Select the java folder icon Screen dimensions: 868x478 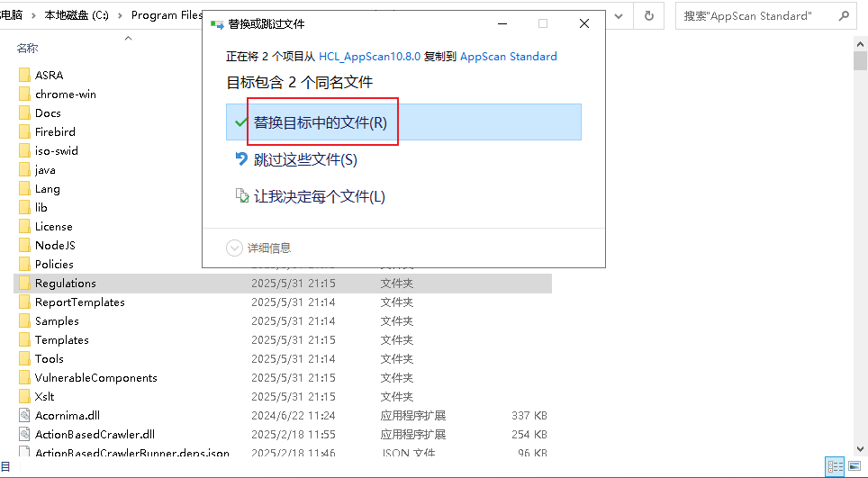[x=24, y=170]
